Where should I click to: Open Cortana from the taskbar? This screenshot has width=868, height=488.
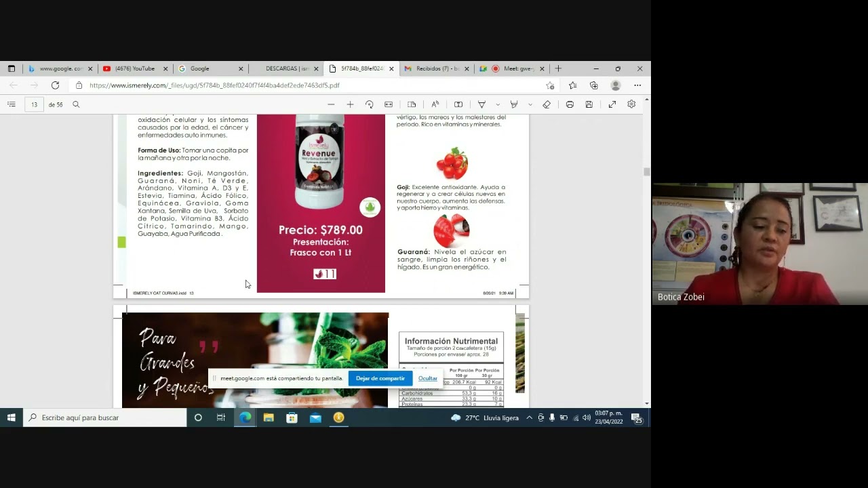click(x=198, y=418)
